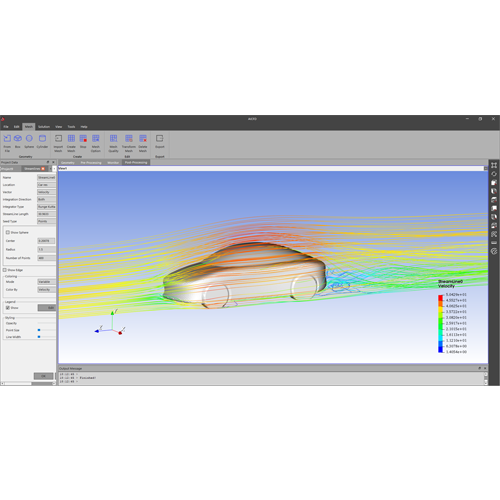This screenshot has height=500, width=500.
Task: Select the Sphere geometry tool
Action: click(x=29, y=138)
